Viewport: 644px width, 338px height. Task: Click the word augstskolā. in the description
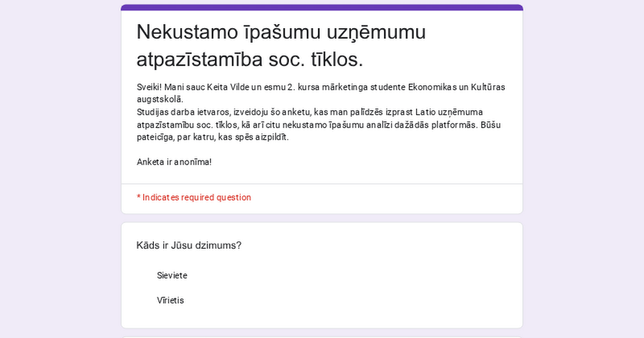tap(160, 99)
